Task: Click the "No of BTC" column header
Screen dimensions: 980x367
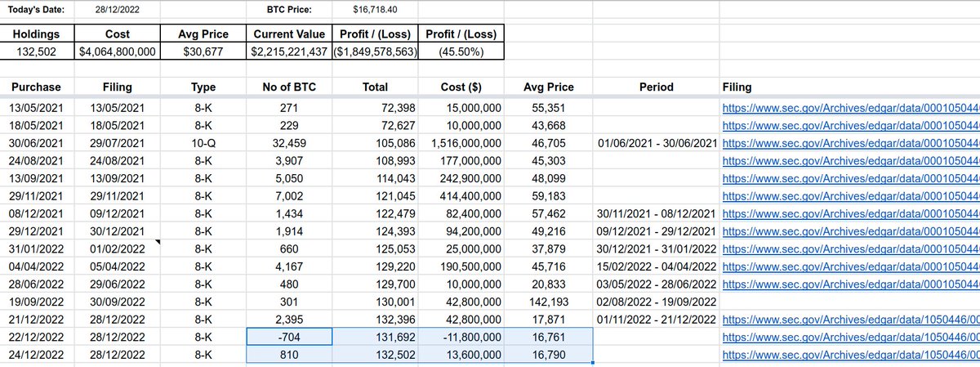Action: pos(289,87)
